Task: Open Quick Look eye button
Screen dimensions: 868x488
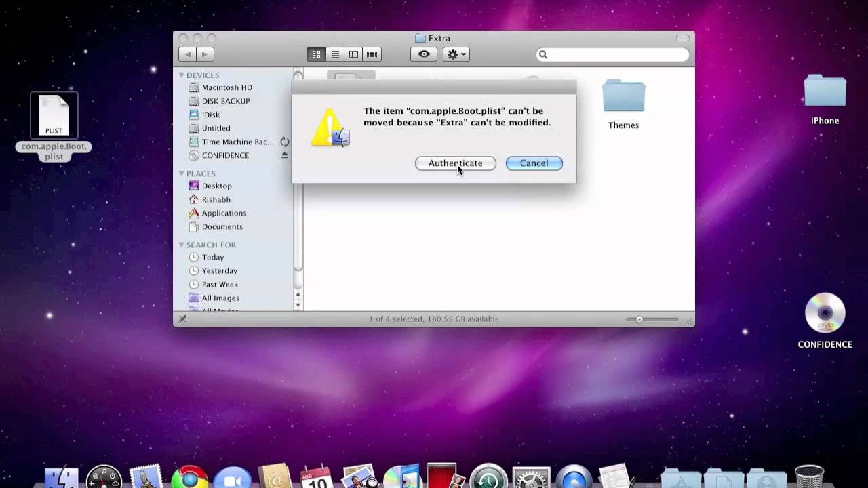Action: 424,54
